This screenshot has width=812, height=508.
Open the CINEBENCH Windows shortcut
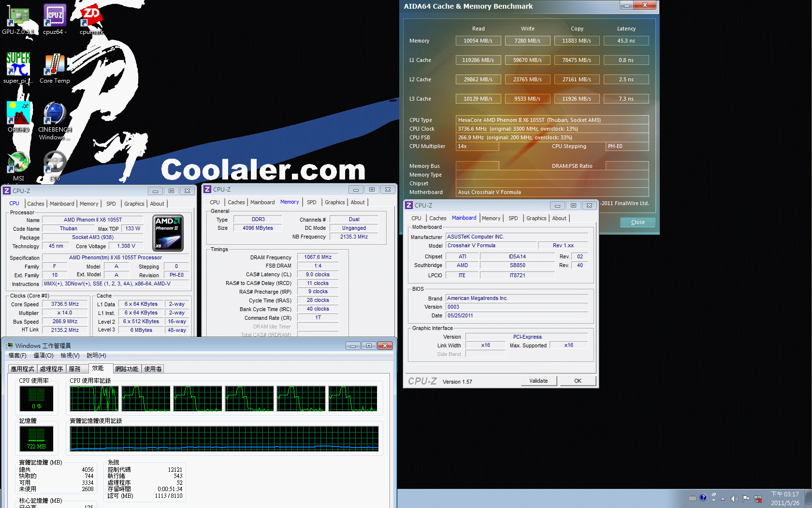pyautogui.click(x=55, y=121)
